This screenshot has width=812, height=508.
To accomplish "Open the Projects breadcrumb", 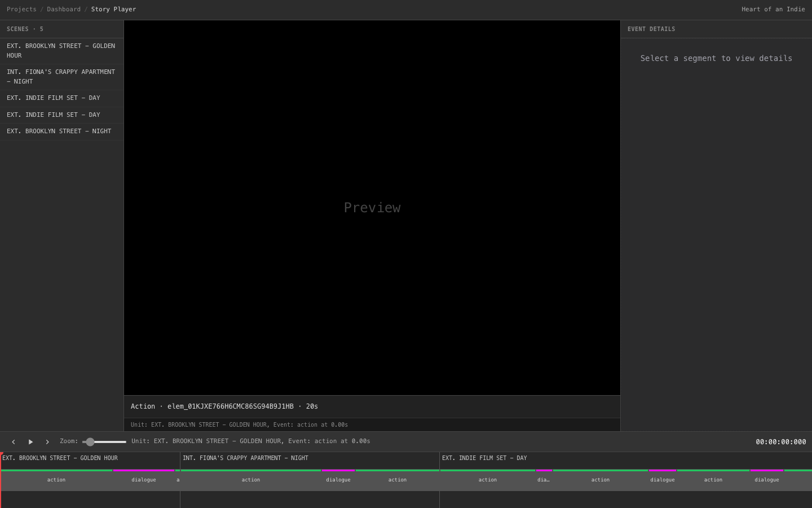I will pos(21,9).
